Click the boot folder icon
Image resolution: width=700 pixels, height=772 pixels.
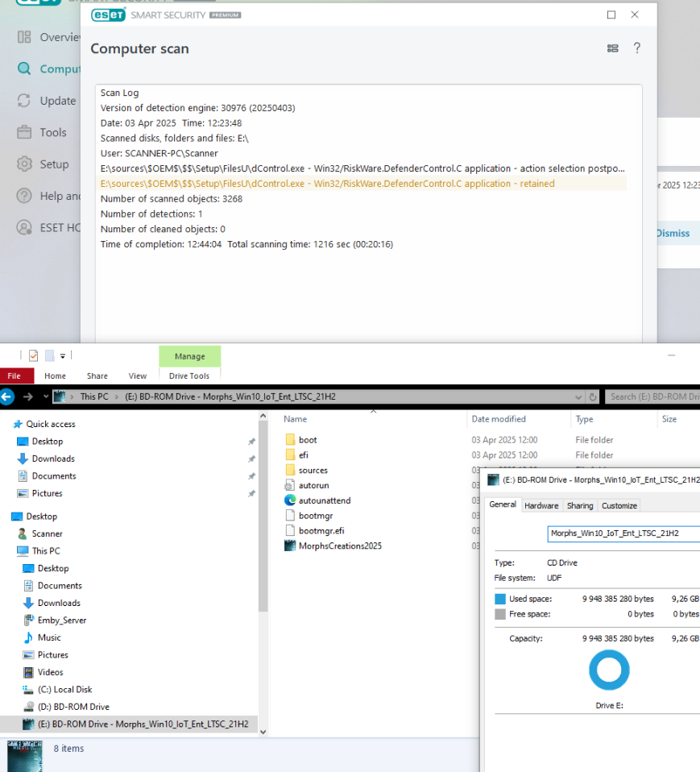point(290,440)
